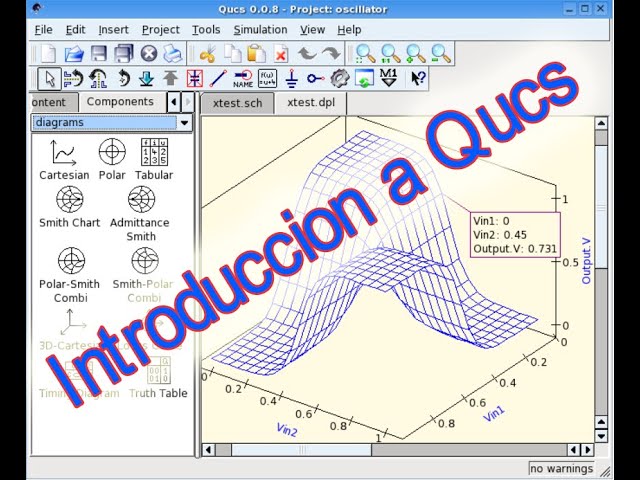This screenshot has height=480, width=640.
Task: Select the Smith-Polar Combi diagram
Action: pyautogui.click(x=144, y=276)
